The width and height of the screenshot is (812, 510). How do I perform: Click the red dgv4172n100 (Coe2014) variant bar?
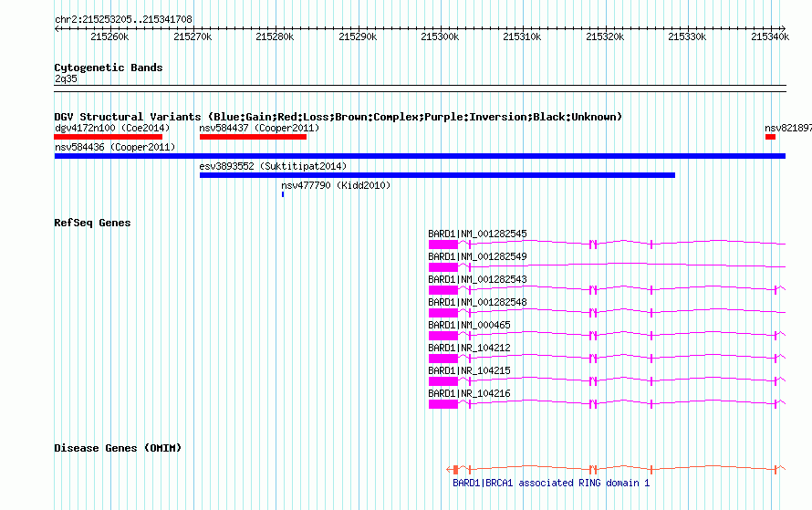(109, 137)
